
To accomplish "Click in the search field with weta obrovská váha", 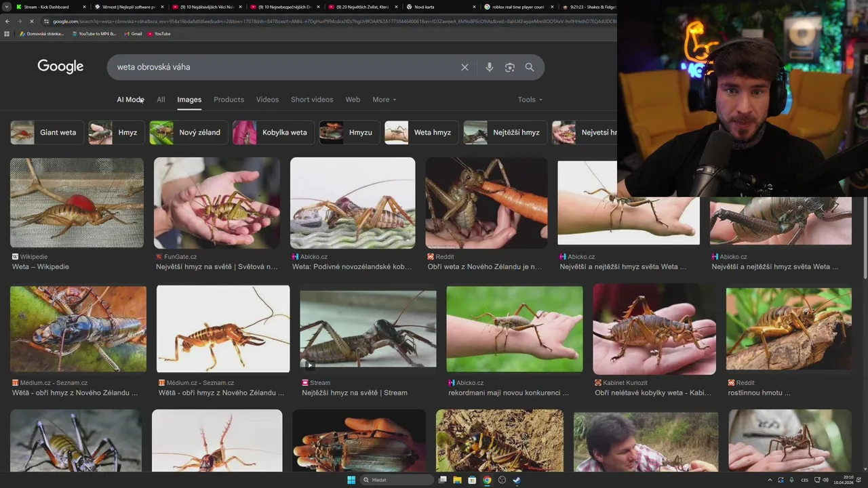I will [285, 67].
